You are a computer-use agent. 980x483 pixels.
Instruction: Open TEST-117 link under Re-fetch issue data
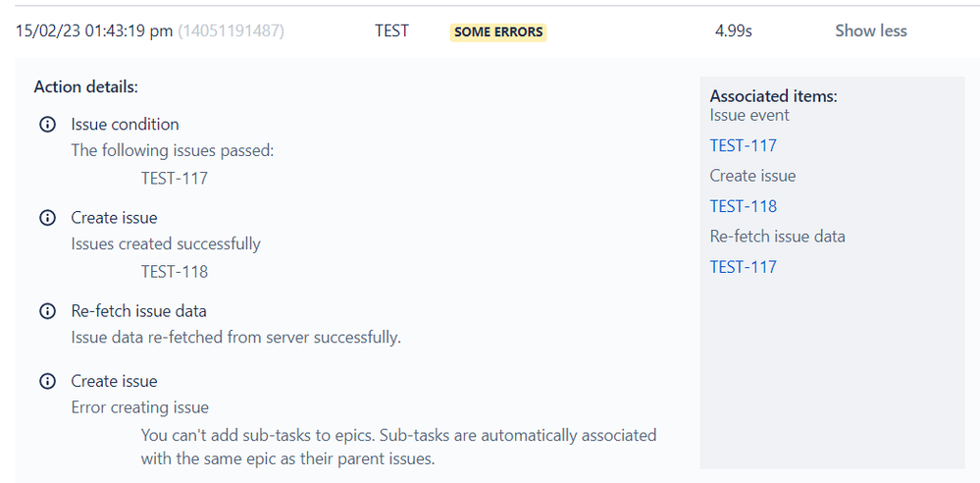coord(744,266)
